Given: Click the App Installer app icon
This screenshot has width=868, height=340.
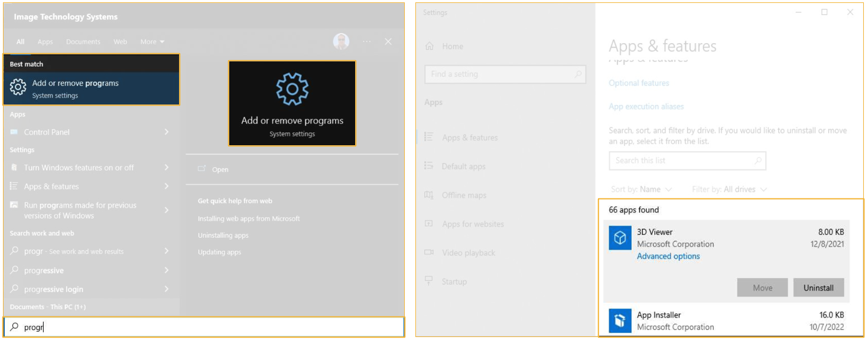Looking at the screenshot, I should pyautogui.click(x=620, y=321).
